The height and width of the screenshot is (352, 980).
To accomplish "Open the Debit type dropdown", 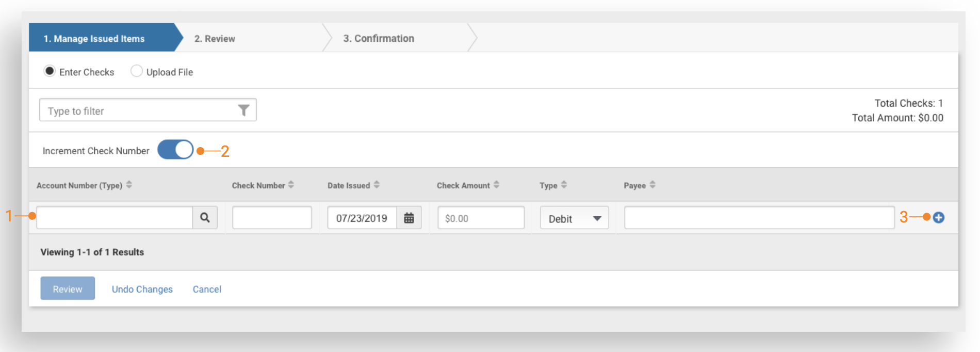I will pos(574,218).
